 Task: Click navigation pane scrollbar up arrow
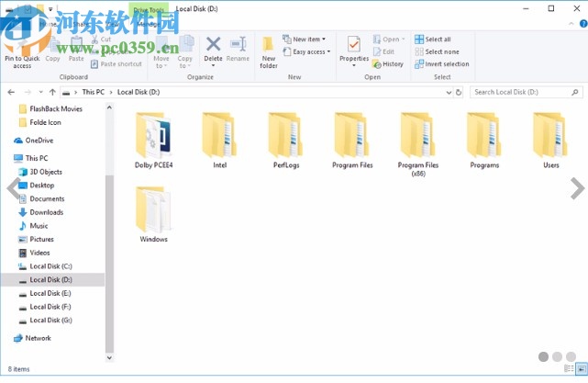(109, 107)
